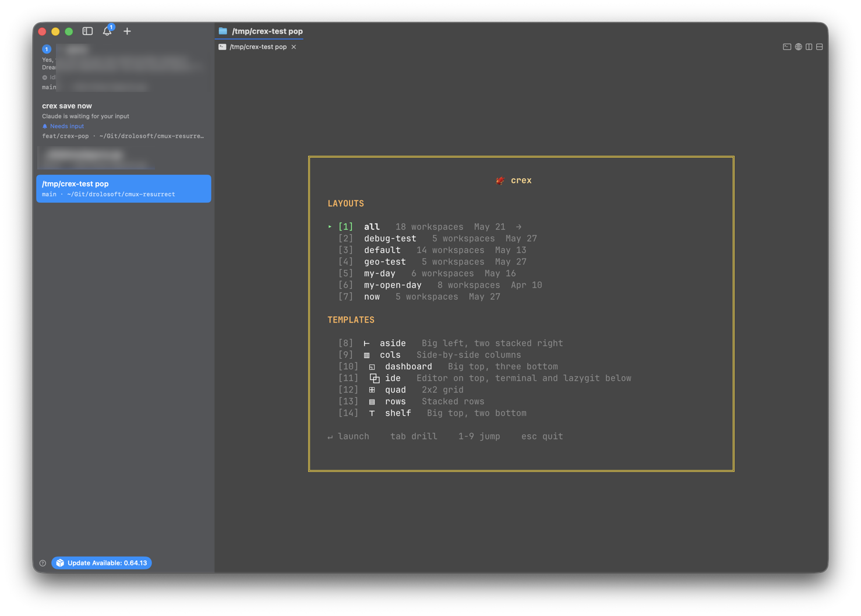This screenshot has height=616, width=861.
Task: Select template aside
Action: point(450,344)
